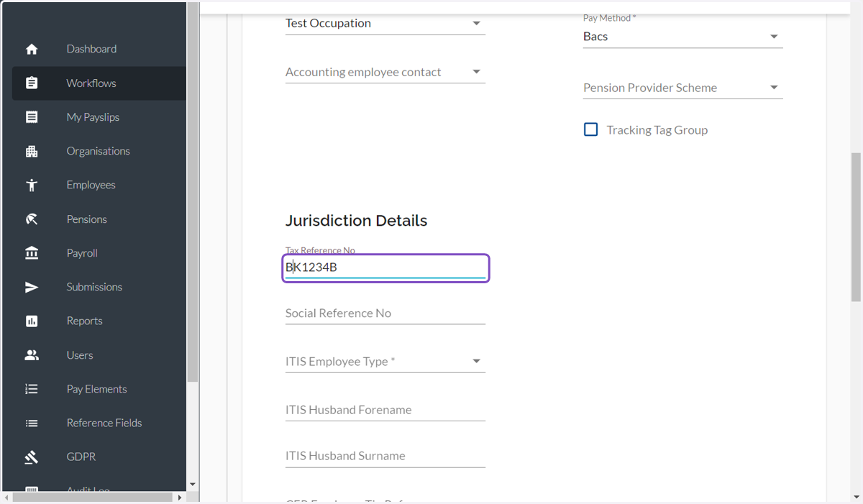Click the Users people icon

pos(32,354)
